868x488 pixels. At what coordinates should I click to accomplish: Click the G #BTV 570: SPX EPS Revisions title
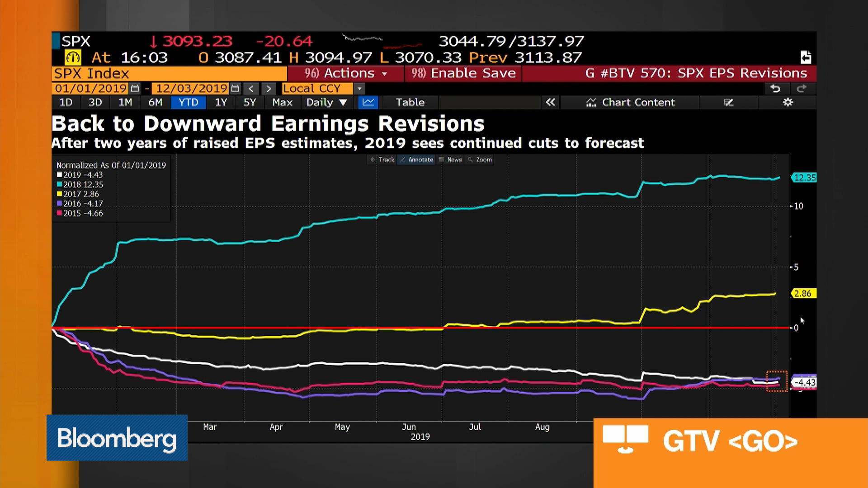[x=696, y=73]
